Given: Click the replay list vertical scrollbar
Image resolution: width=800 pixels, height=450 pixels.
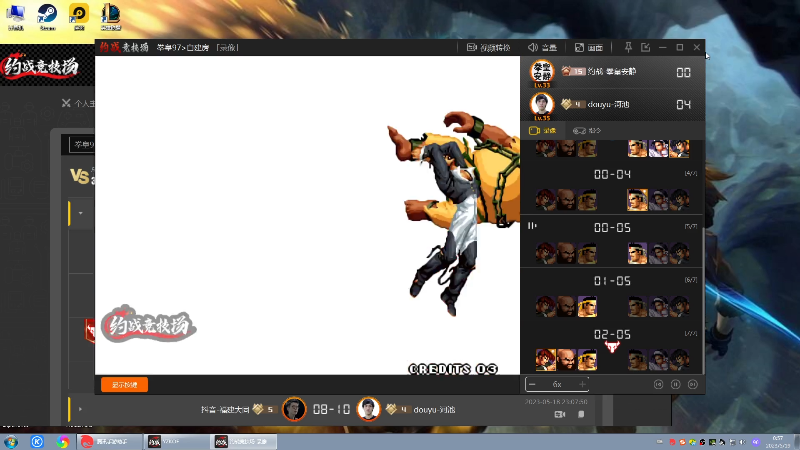Looking at the screenshot, I should [x=703, y=301].
